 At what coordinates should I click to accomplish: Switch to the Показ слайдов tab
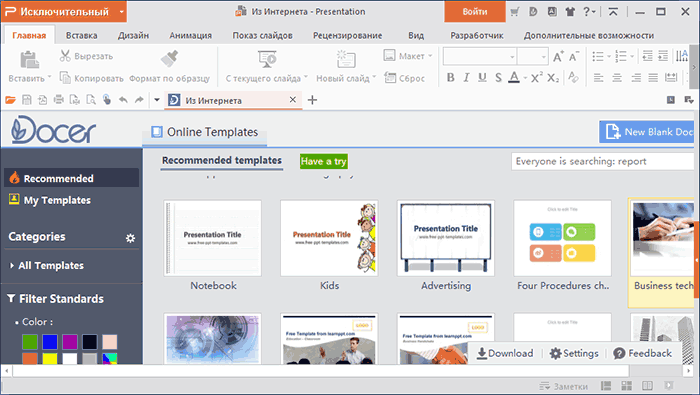pos(262,35)
